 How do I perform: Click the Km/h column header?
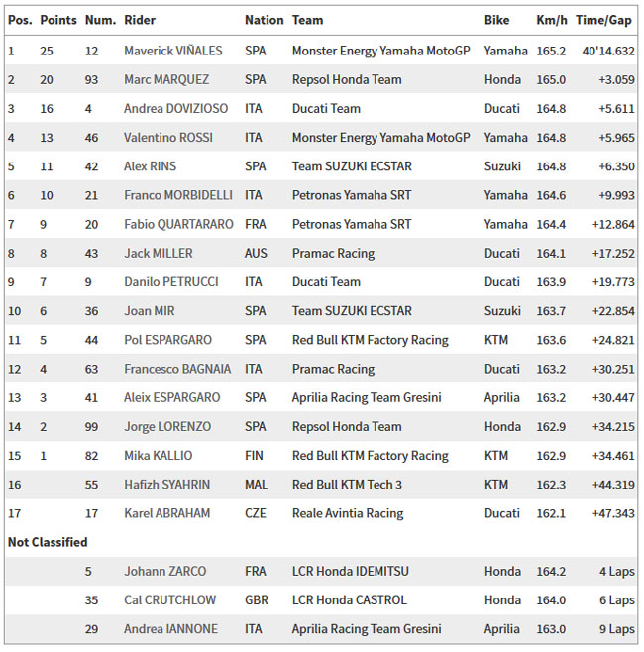coord(552,20)
